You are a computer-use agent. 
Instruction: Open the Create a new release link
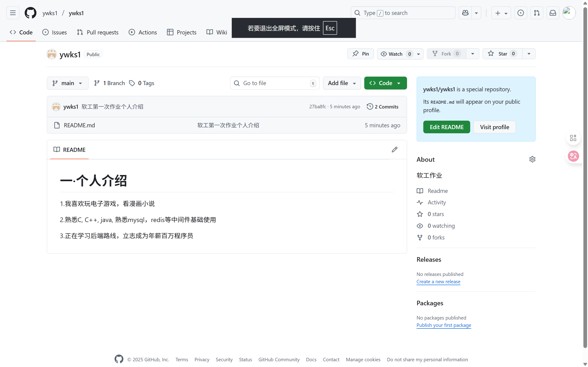click(x=438, y=282)
